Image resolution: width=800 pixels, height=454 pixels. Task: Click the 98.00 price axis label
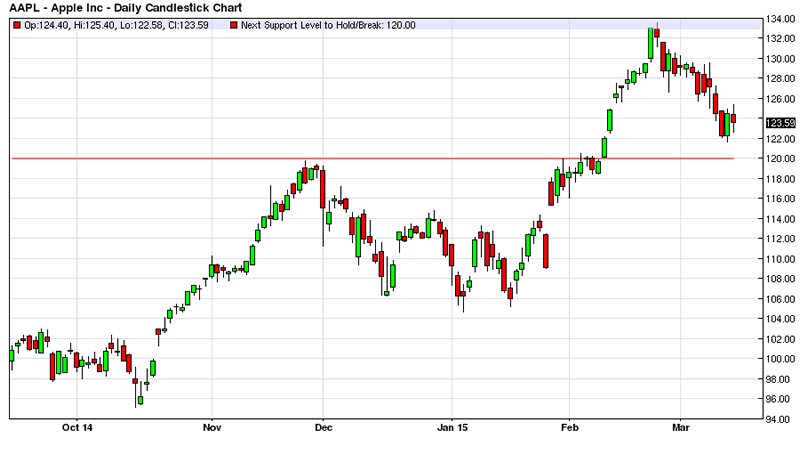[x=780, y=379]
